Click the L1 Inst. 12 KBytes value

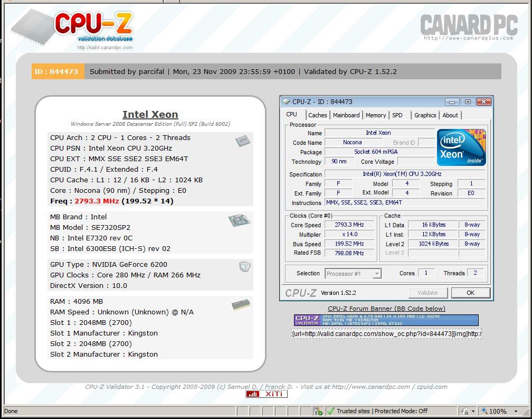pos(433,234)
